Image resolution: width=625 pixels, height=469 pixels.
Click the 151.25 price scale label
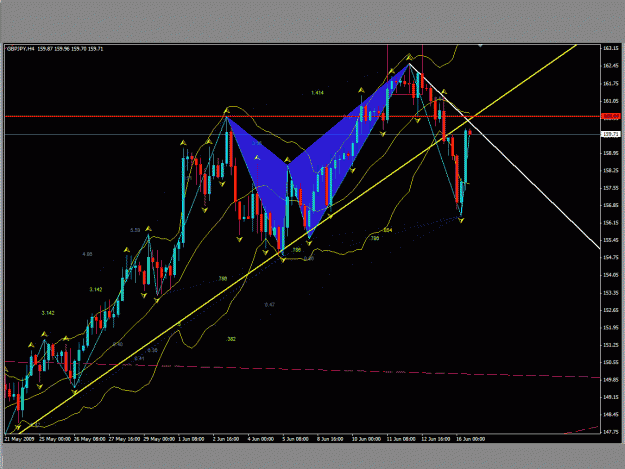click(609, 345)
